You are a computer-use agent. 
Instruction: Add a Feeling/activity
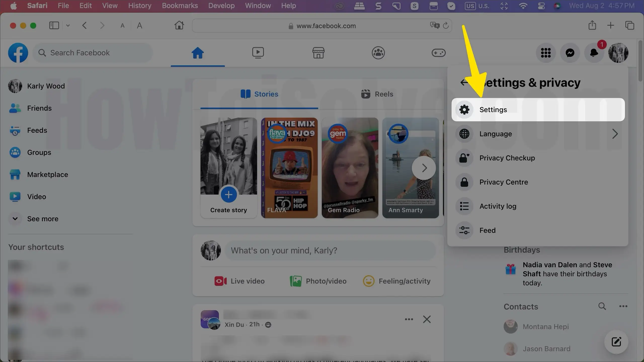[397, 281]
